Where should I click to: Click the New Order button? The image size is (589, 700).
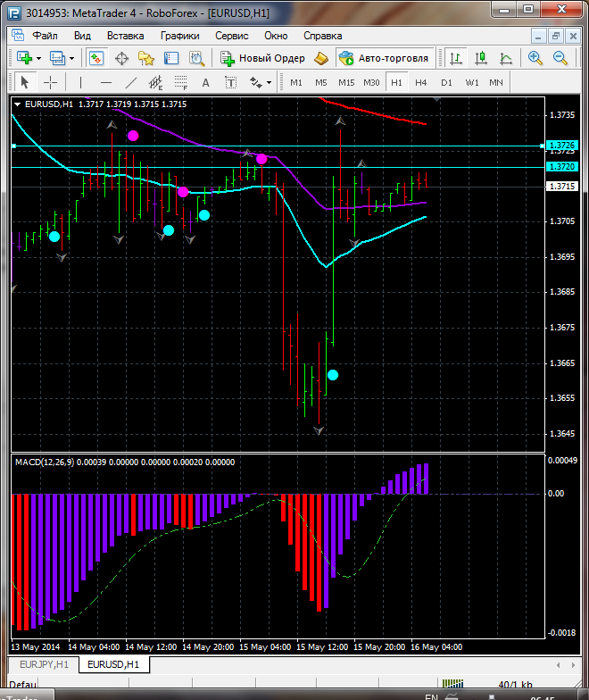click(x=262, y=58)
